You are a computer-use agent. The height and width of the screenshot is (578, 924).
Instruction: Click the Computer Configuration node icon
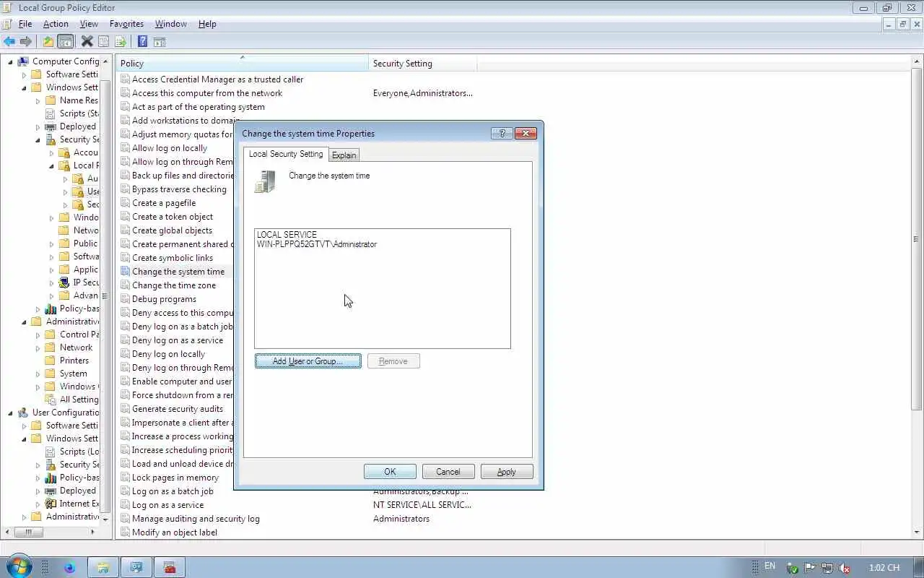click(x=23, y=61)
